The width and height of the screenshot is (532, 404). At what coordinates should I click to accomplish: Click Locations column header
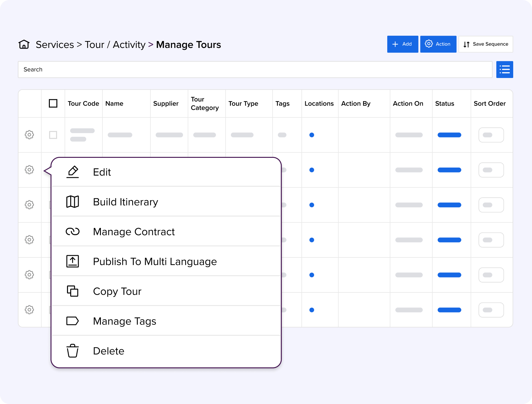tap(319, 104)
